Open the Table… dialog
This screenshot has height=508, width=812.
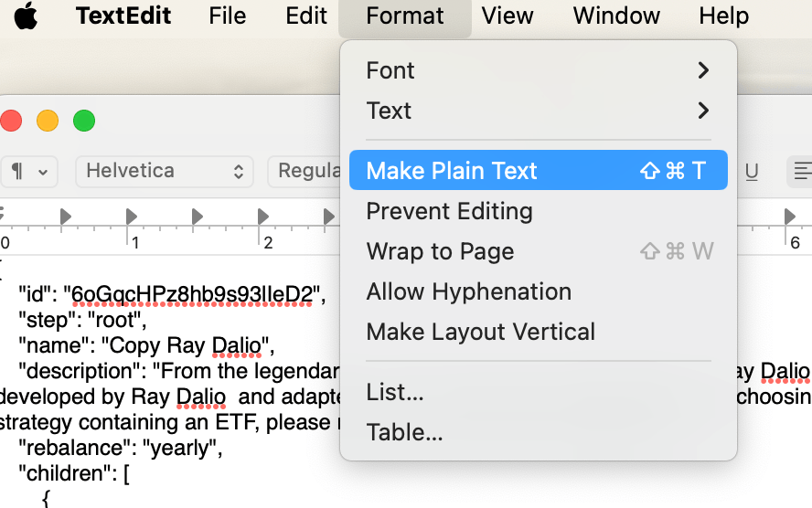(x=538, y=432)
